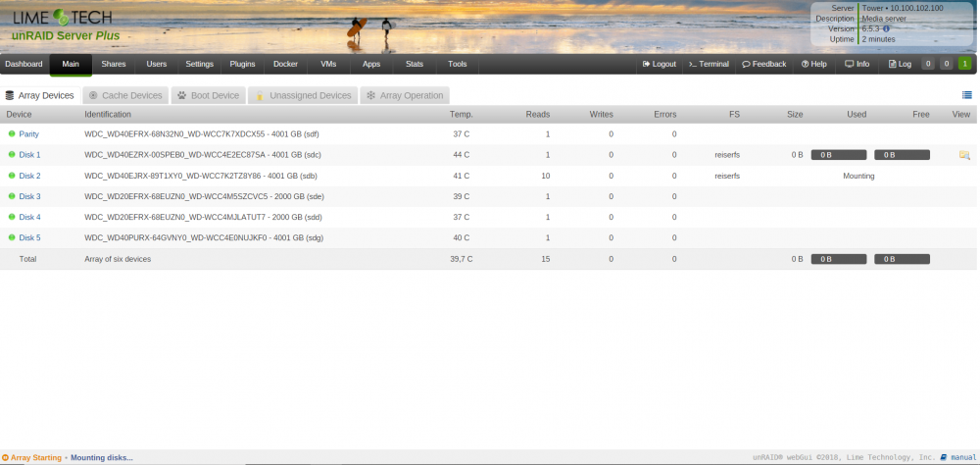
Task: Click Total row Used space bar
Action: point(839,259)
